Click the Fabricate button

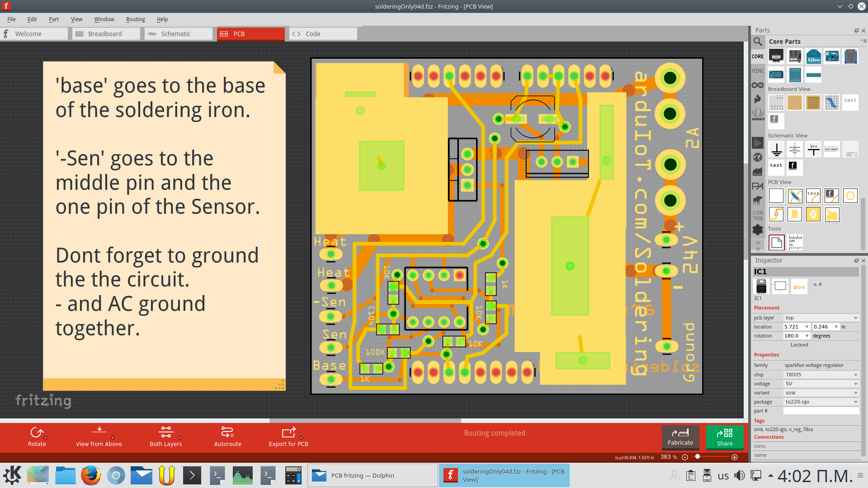[680, 437]
